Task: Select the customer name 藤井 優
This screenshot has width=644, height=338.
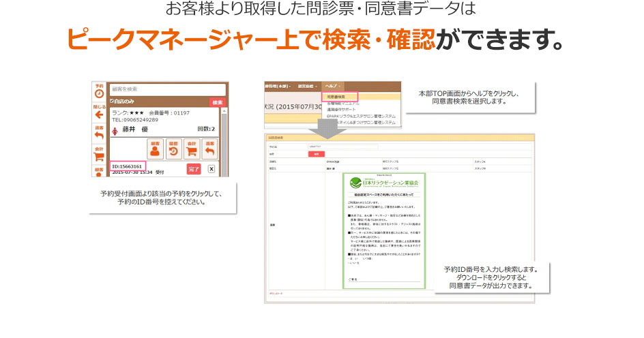Action: [135, 129]
